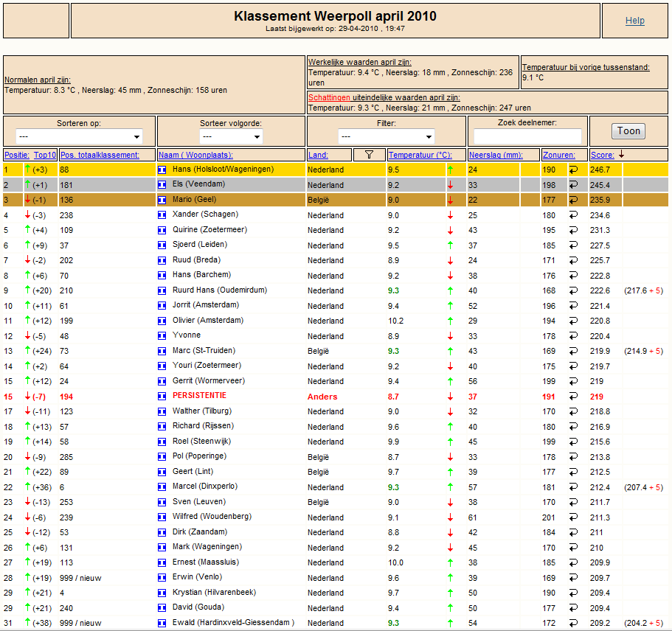Click blue info icon beside Jorrit (Amsterdam)
672x631 pixels.
[x=162, y=306]
